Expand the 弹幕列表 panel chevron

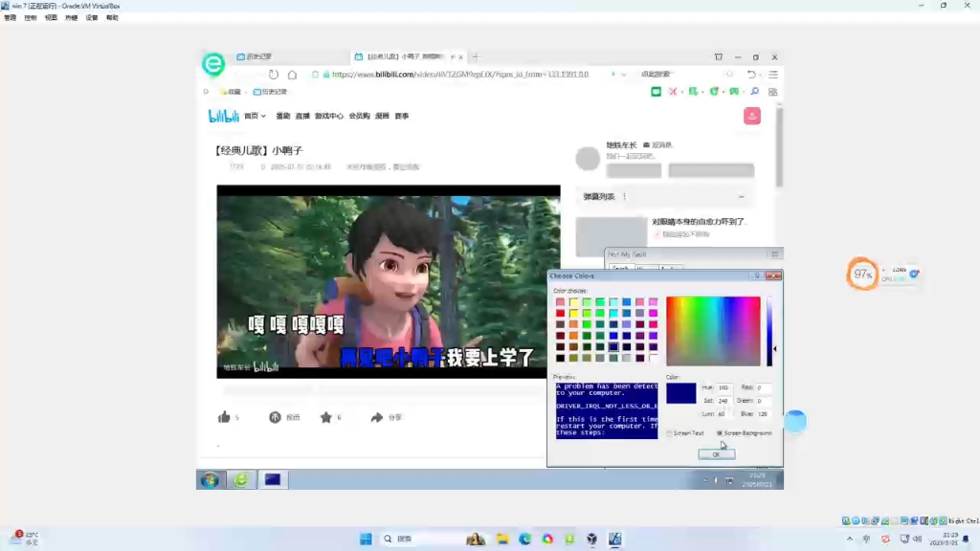point(742,197)
